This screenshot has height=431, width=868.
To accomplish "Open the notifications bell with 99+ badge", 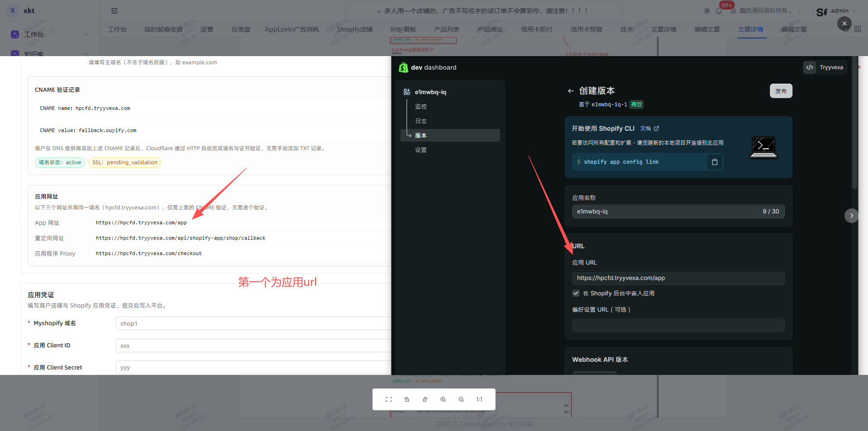I will pyautogui.click(x=719, y=11).
